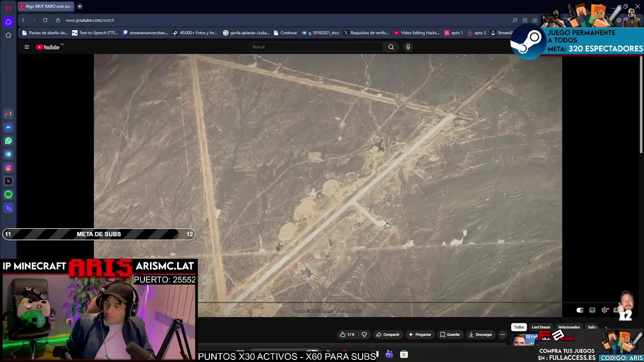
Task: Open the sidebar bookmarks star icon
Action: pos(8,35)
